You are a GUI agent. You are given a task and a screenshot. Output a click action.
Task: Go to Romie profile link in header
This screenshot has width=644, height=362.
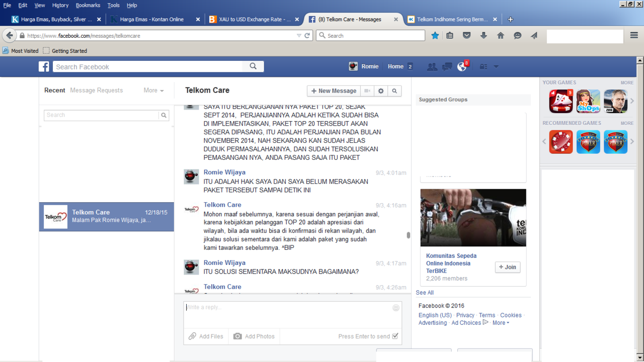[x=364, y=66]
